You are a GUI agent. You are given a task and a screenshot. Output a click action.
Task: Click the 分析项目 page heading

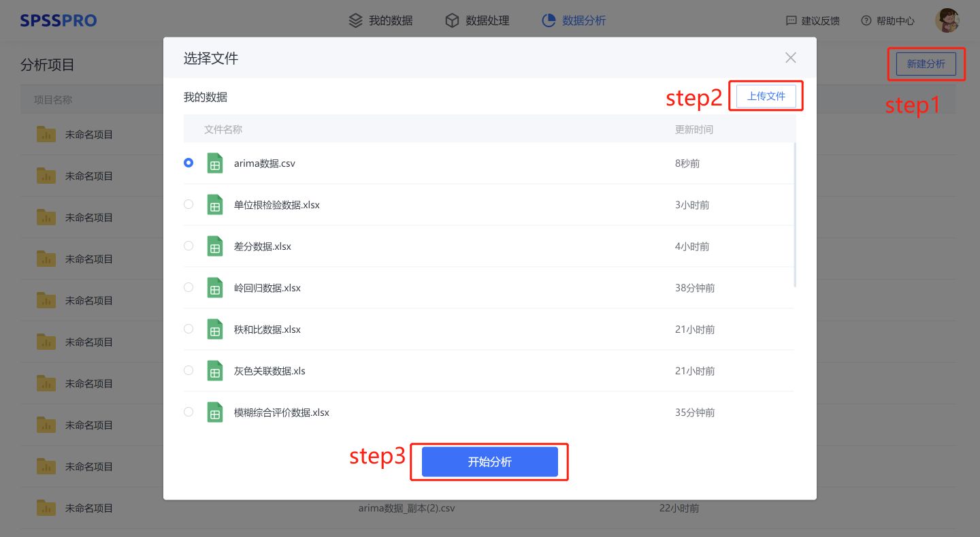pyautogui.click(x=48, y=65)
